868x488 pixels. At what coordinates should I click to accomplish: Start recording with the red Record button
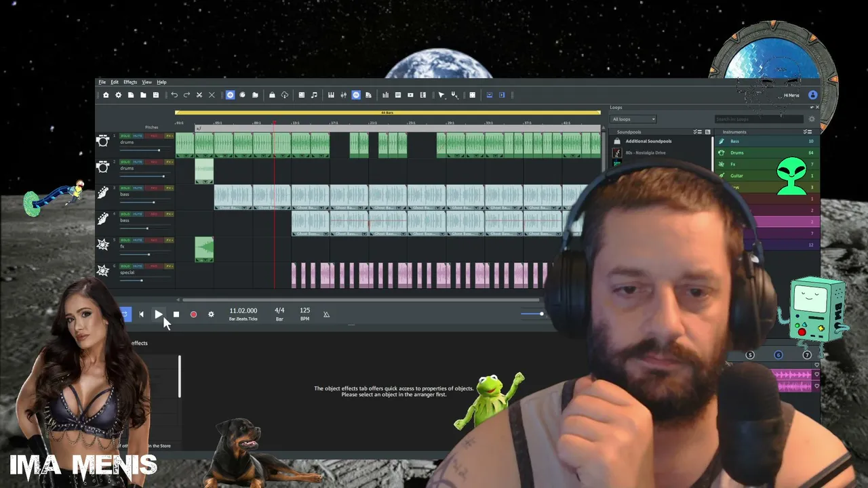(x=193, y=314)
